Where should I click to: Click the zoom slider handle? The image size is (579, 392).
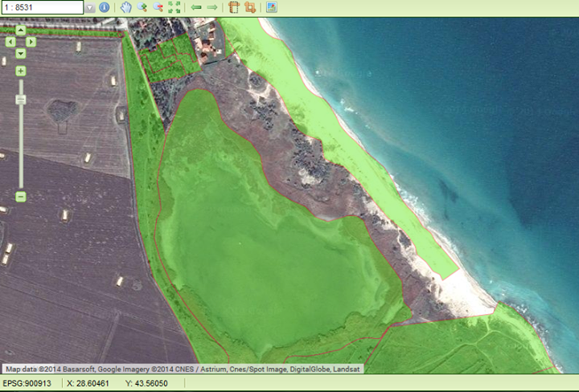coord(21,99)
